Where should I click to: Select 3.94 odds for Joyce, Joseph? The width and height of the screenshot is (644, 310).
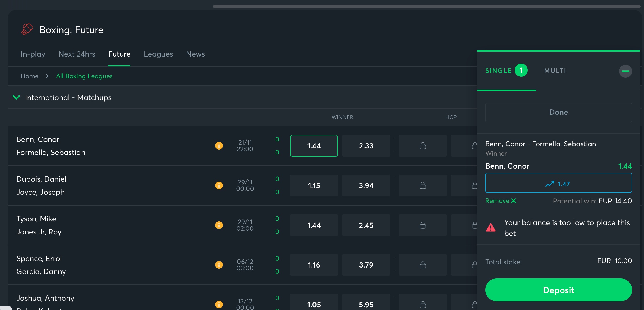pos(366,185)
